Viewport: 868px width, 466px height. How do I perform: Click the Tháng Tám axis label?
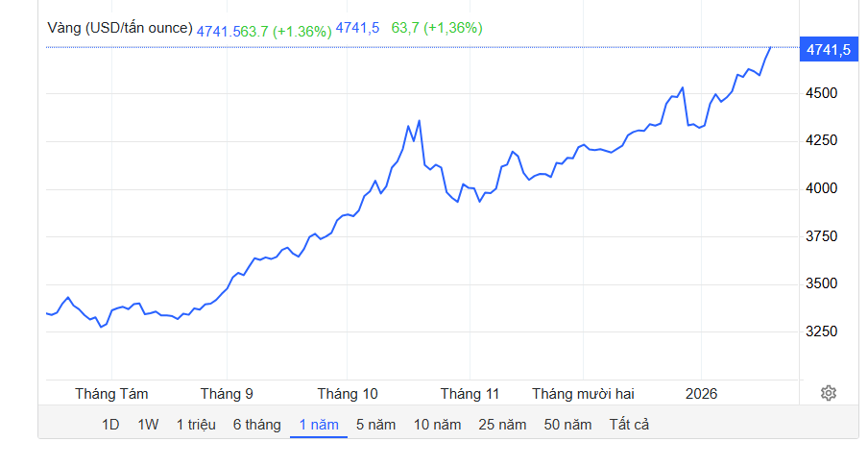tap(111, 394)
